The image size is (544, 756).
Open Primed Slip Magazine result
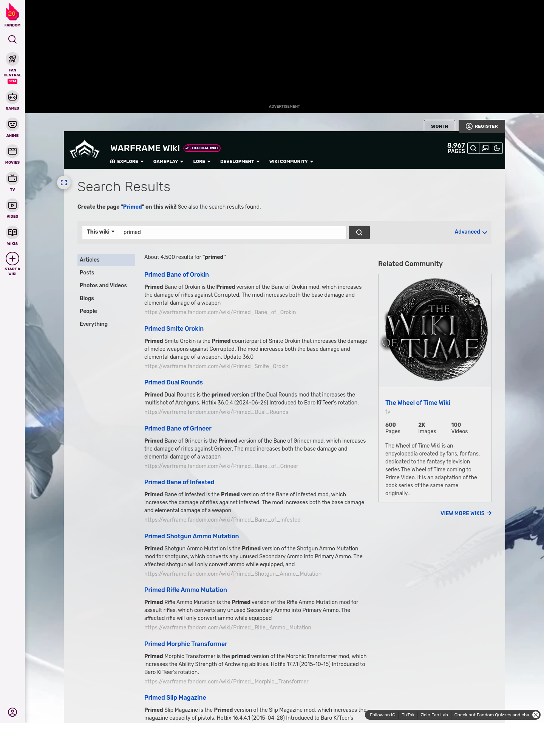[175, 698]
